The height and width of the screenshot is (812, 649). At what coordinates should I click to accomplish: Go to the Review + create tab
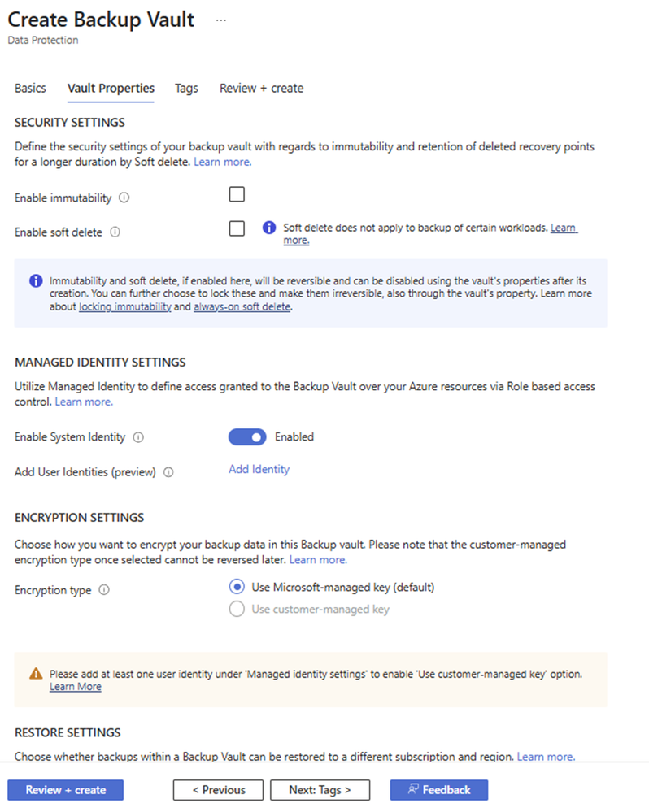tap(260, 88)
